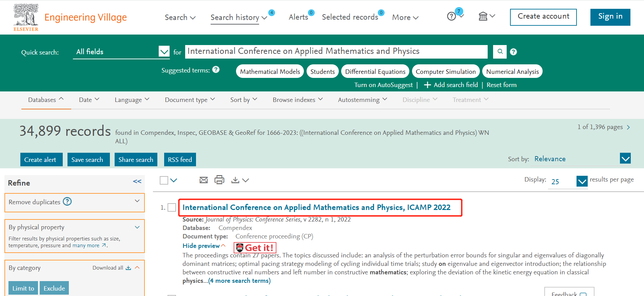Click the Get it! full-text button
The image size is (644, 296).
click(x=255, y=248)
